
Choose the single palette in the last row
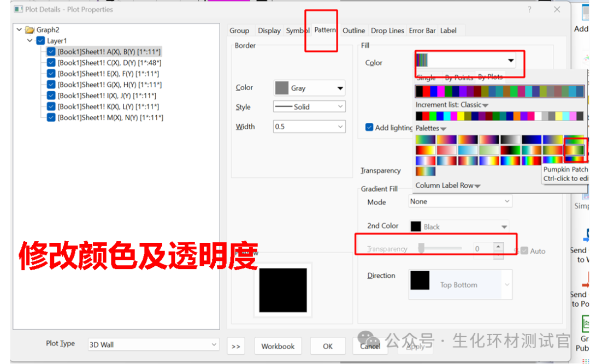coord(426,171)
